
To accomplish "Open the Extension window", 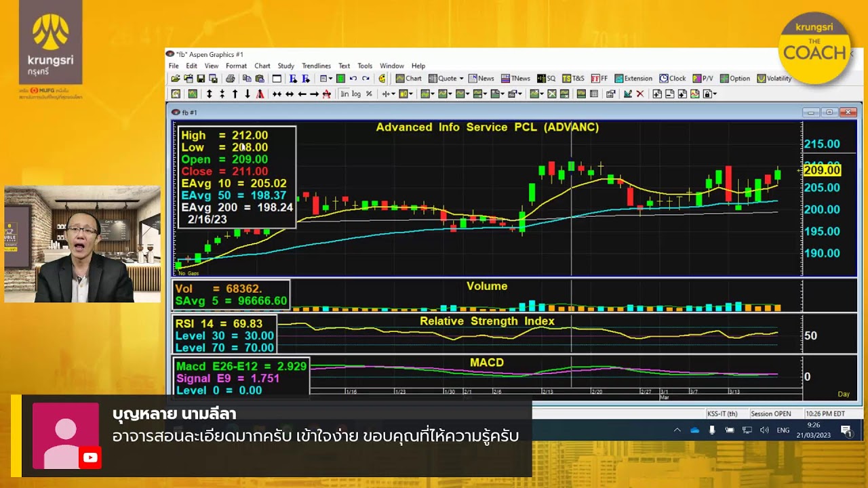I will pyautogui.click(x=633, y=79).
